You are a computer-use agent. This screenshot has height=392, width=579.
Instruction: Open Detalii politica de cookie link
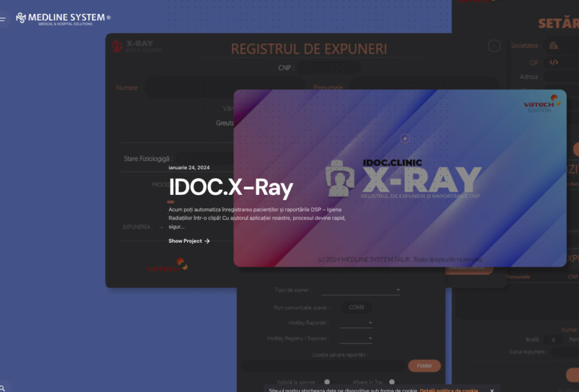tap(449, 390)
